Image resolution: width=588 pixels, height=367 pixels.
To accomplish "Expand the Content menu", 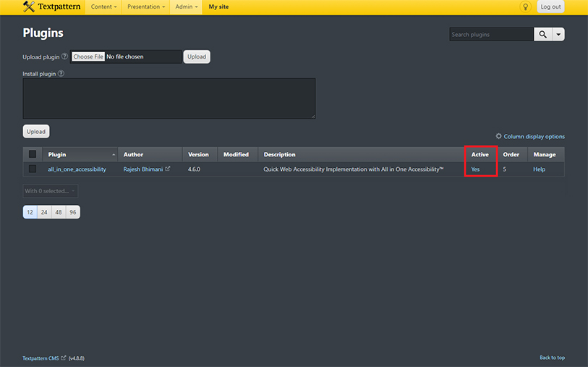I will [x=103, y=7].
